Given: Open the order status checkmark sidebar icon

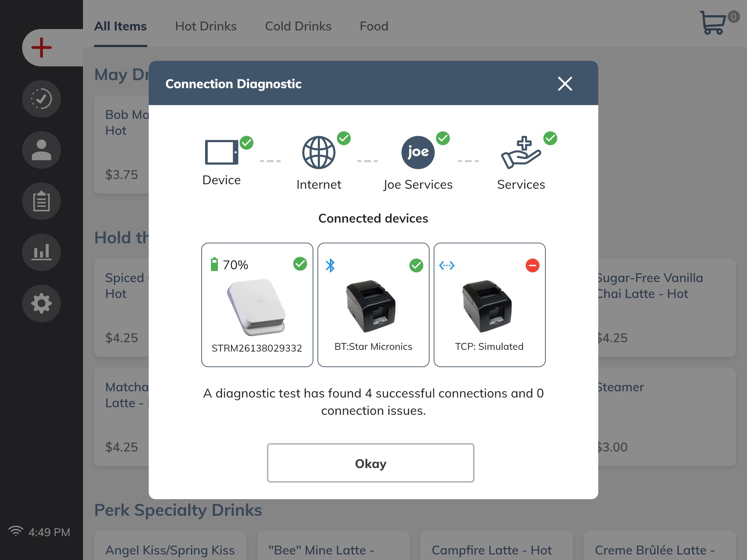Looking at the screenshot, I should 41,99.
